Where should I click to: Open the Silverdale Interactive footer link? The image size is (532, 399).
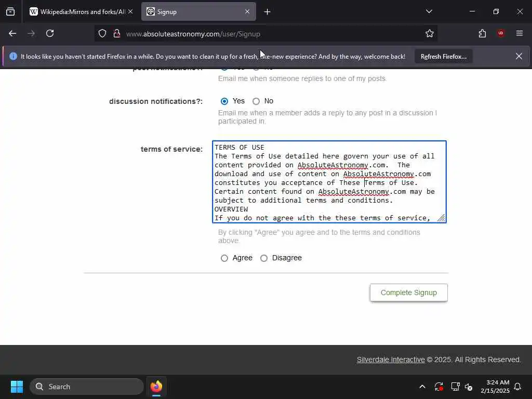391,360
